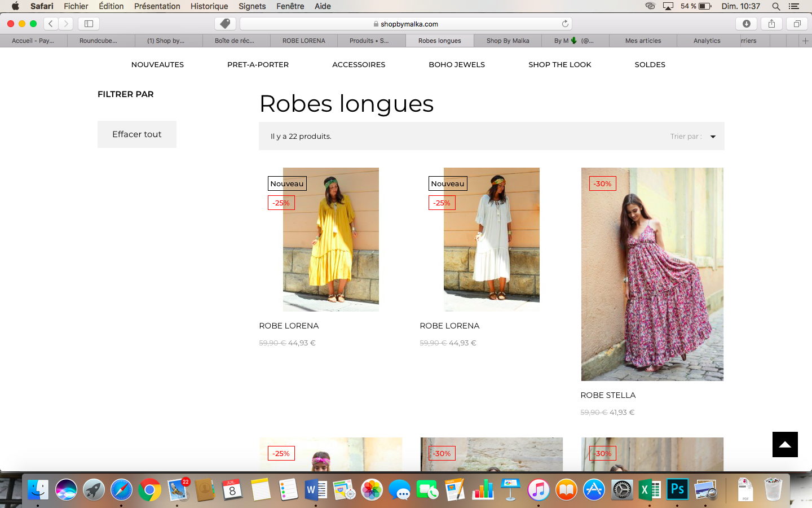Click the Effacer tout button
Screen dimensions: 812x508
tap(137, 134)
